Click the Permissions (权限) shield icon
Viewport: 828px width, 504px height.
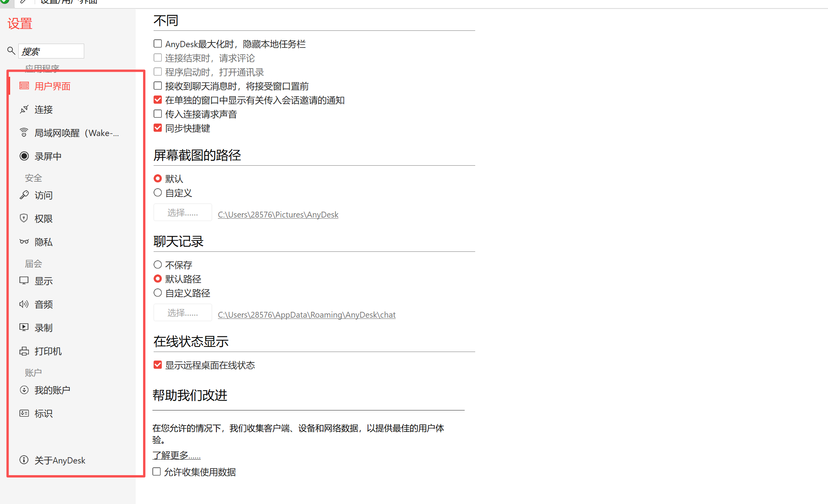coord(24,218)
